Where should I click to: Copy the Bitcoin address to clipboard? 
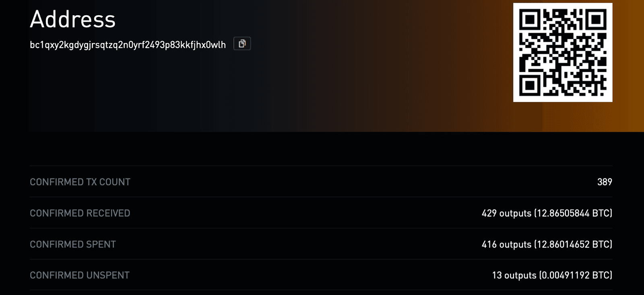242,44
